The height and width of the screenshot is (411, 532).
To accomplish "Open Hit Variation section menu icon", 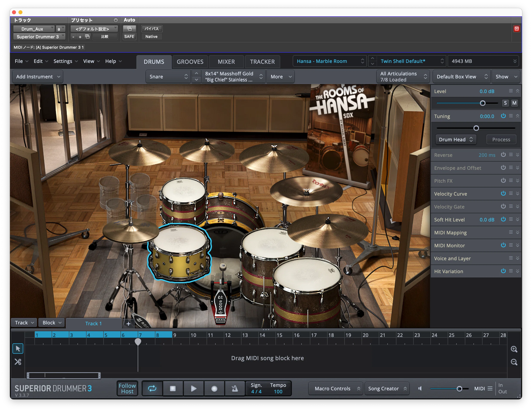I will coord(511,271).
